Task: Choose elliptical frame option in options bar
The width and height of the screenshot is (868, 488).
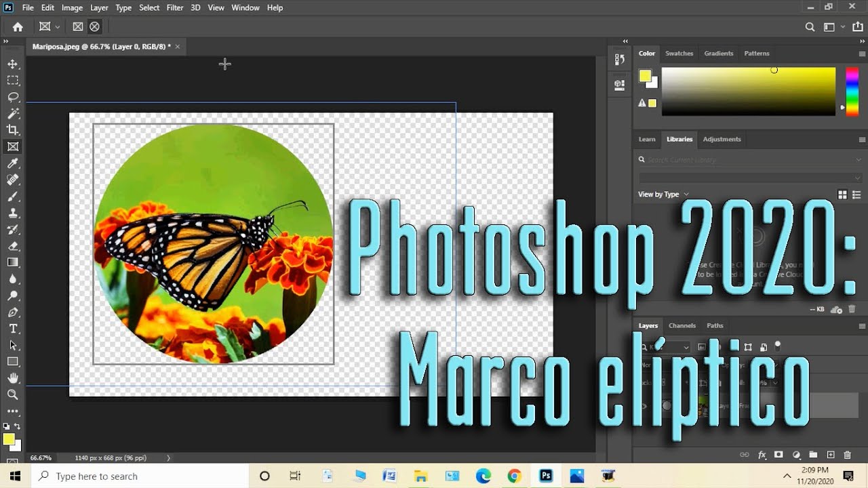Action: click(94, 27)
